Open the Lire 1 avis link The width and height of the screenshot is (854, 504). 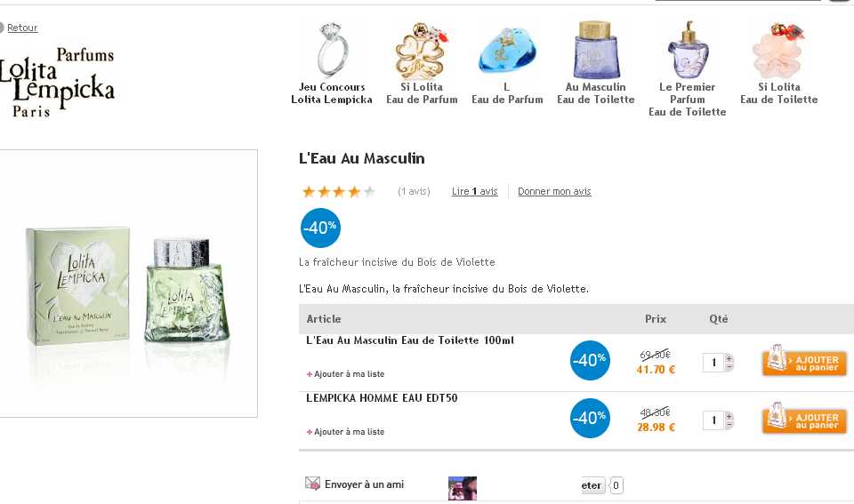[474, 191]
